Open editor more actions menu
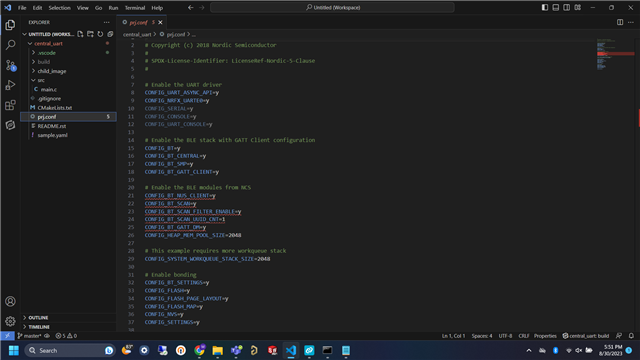This screenshot has width=640, height=360. click(631, 22)
